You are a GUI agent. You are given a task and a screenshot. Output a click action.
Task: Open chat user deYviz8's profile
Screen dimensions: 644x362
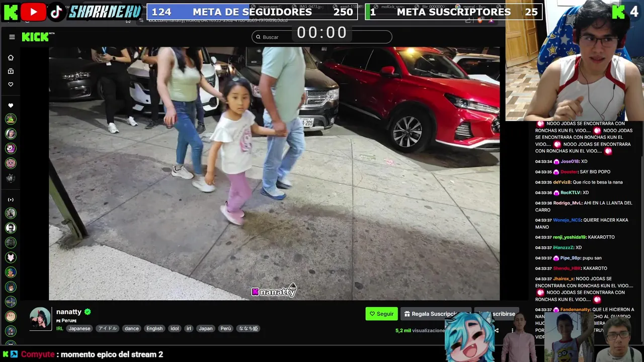click(562, 182)
